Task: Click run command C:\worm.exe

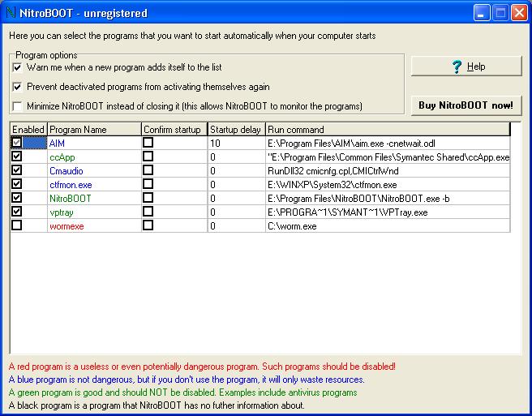Action: 292,226
